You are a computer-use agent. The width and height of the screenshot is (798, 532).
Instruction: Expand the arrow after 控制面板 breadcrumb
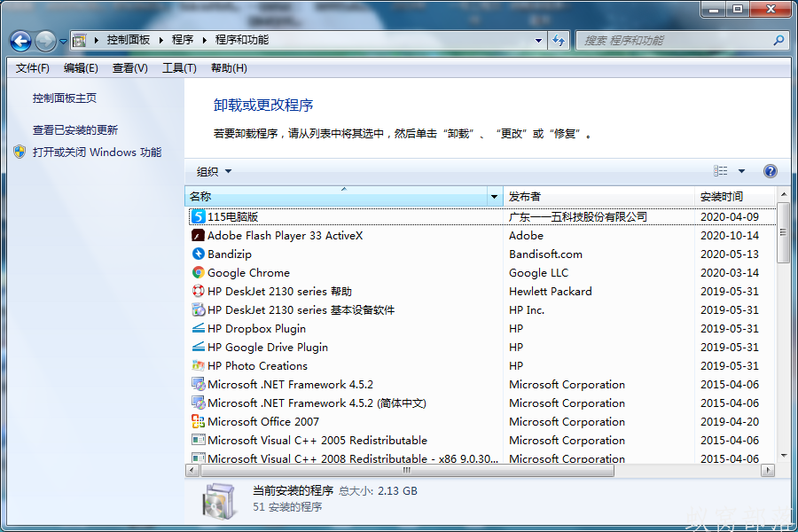pos(160,40)
